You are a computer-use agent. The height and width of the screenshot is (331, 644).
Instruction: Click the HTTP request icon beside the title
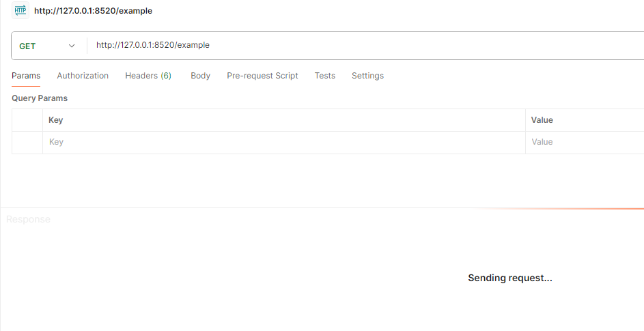pyautogui.click(x=20, y=10)
